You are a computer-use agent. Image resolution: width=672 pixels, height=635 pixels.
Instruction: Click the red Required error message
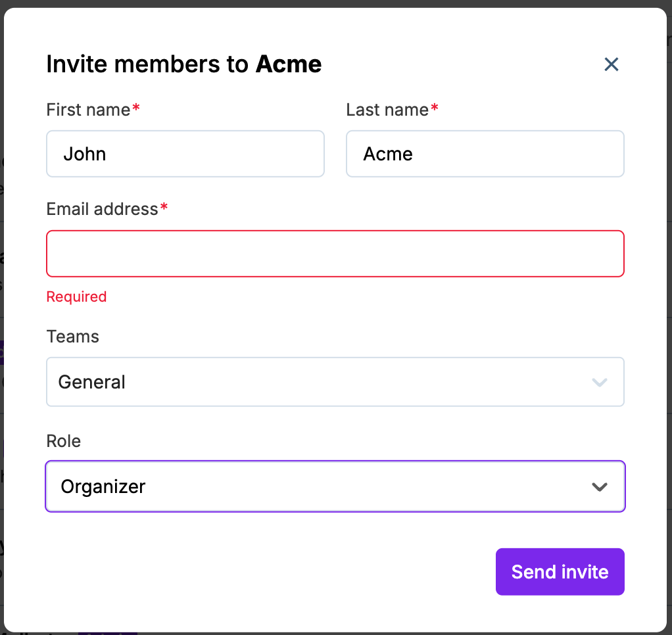[76, 297]
